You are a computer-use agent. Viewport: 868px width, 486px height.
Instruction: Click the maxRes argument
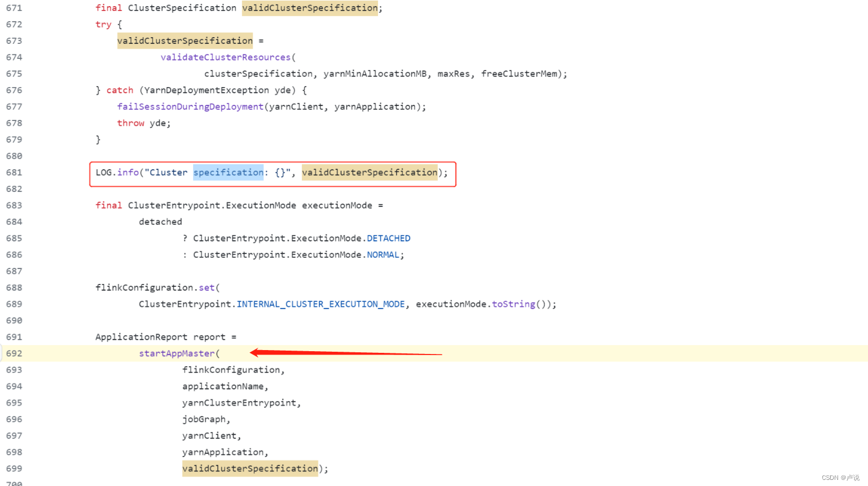pyautogui.click(x=453, y=74)
